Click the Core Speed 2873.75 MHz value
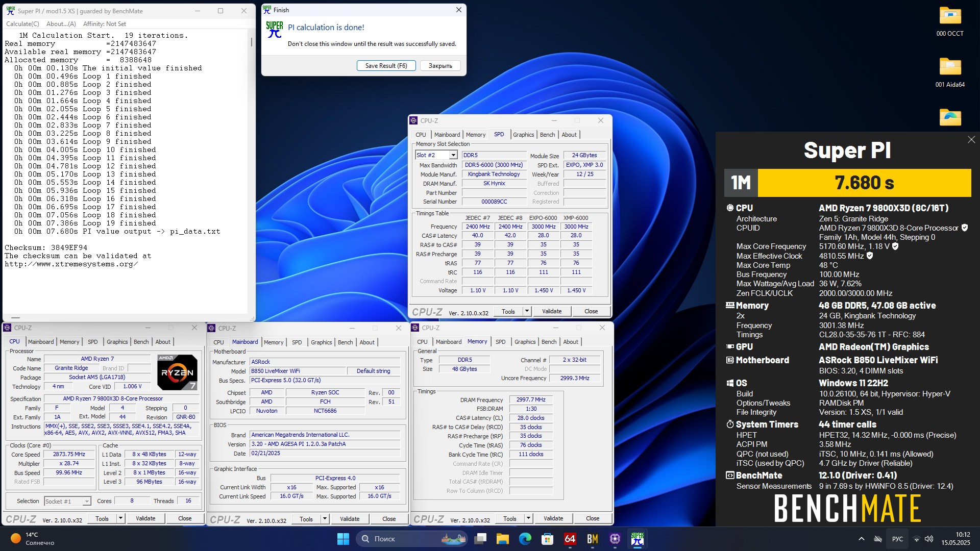 coord(69,455)
